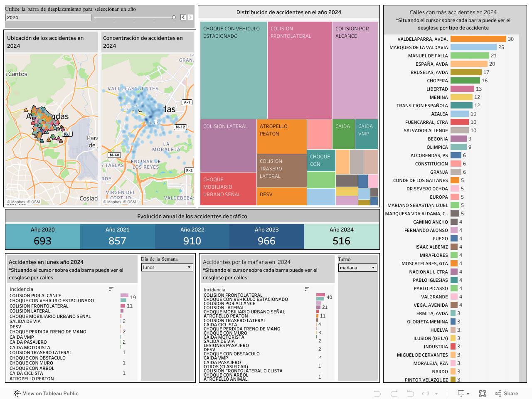Click the Redo arrow in bottom toolbar
The image size is (532, 399).
[394, 394]
